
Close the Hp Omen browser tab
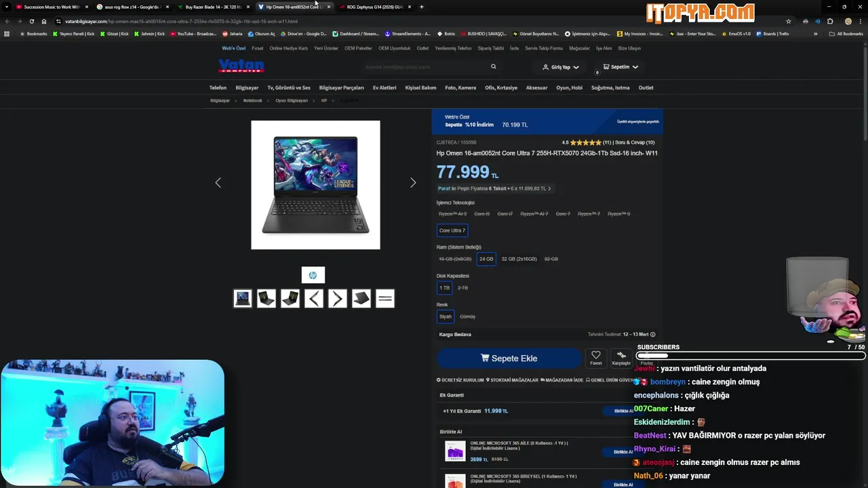[329, 7]
